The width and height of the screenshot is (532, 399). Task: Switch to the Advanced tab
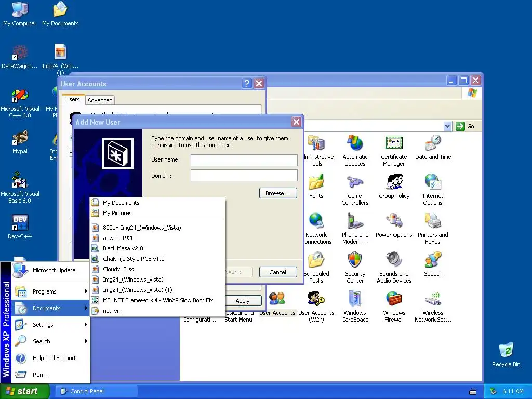tap(100, 100)
